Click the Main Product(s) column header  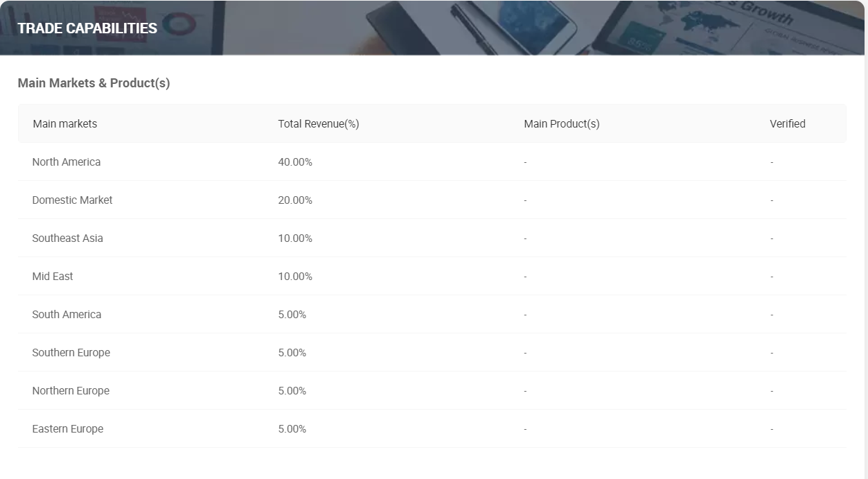(x=561, y=124)
